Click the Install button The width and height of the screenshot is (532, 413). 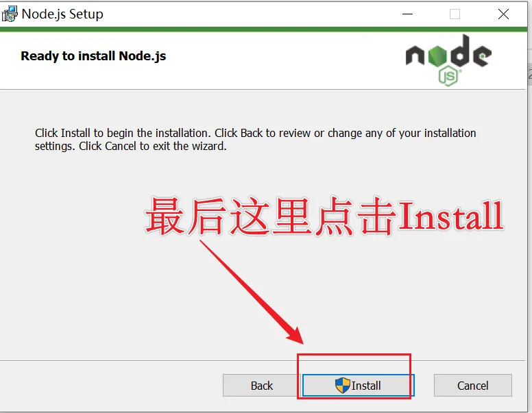pos(358,385)
